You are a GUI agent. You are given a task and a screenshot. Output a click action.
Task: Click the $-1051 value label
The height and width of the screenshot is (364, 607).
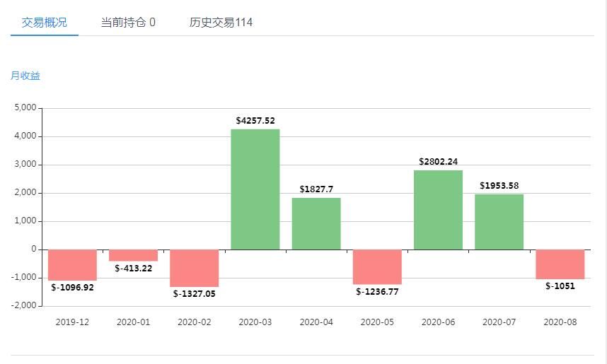560,286
